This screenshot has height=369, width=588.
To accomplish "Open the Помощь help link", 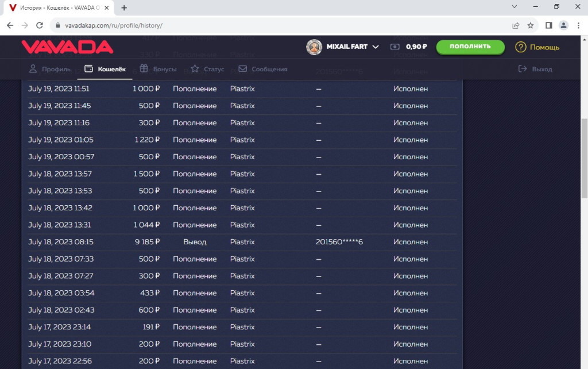I will (544, 47).
